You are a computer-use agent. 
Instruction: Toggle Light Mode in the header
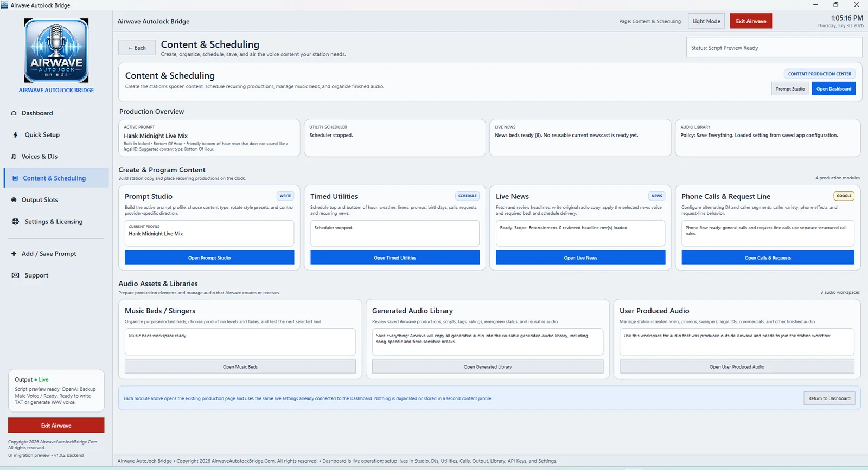tap(706, 21)
